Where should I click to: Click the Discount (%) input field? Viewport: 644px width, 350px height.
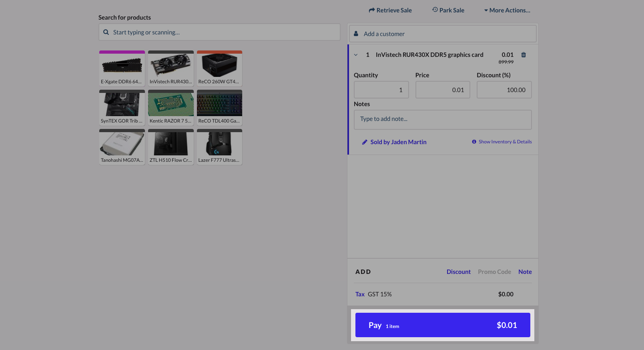[x=504, y=90]
